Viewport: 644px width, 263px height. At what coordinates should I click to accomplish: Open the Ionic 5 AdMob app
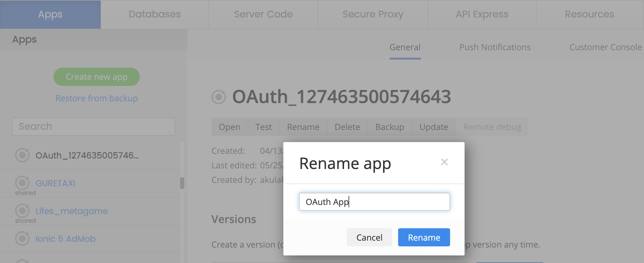(66, 239)
